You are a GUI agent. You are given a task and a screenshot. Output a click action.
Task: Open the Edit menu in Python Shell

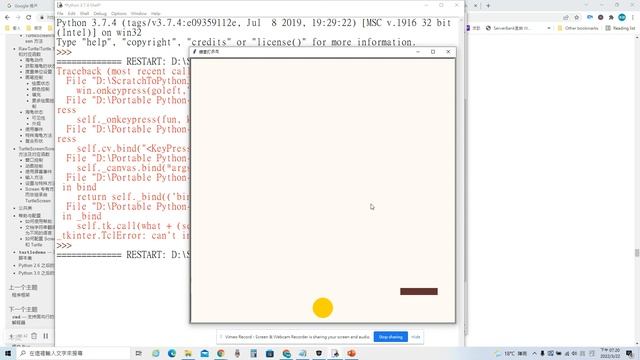point(71,13)
